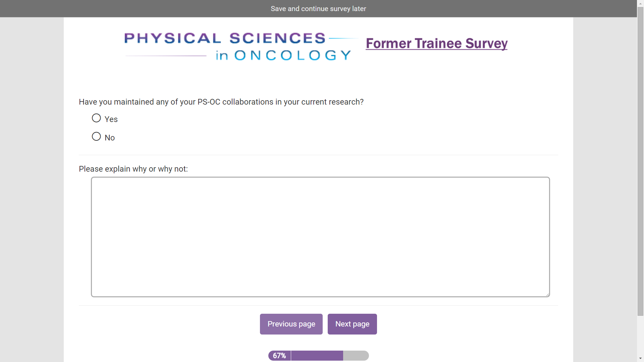Viewport: 644px width, 362px height.
Task: Click the Physical Sciences in Oncology logo
Action: (x=238, y=46)
